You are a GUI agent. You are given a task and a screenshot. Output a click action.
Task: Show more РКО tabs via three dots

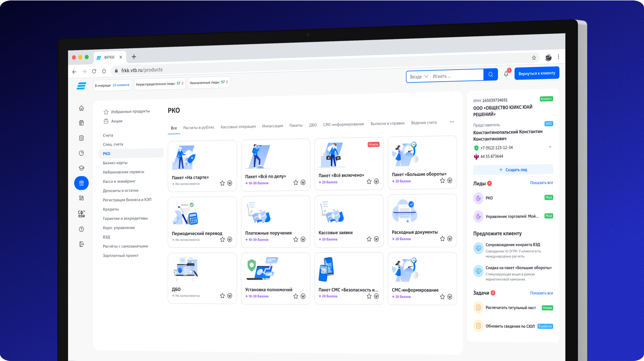point(452,122)
